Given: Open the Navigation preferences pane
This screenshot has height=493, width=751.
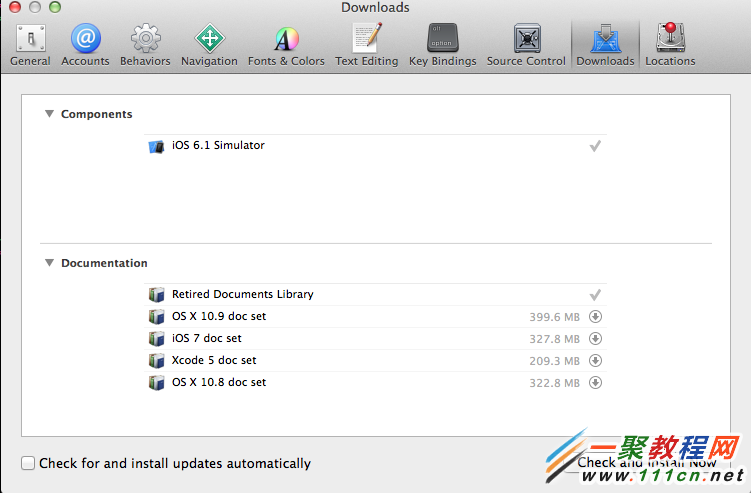Looking at the screenshot, I should pyautogui.click(x=209, y=45).
